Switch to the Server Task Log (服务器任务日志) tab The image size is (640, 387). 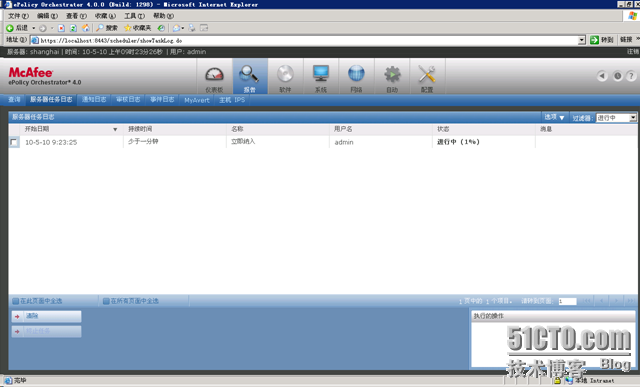[51, 100]
